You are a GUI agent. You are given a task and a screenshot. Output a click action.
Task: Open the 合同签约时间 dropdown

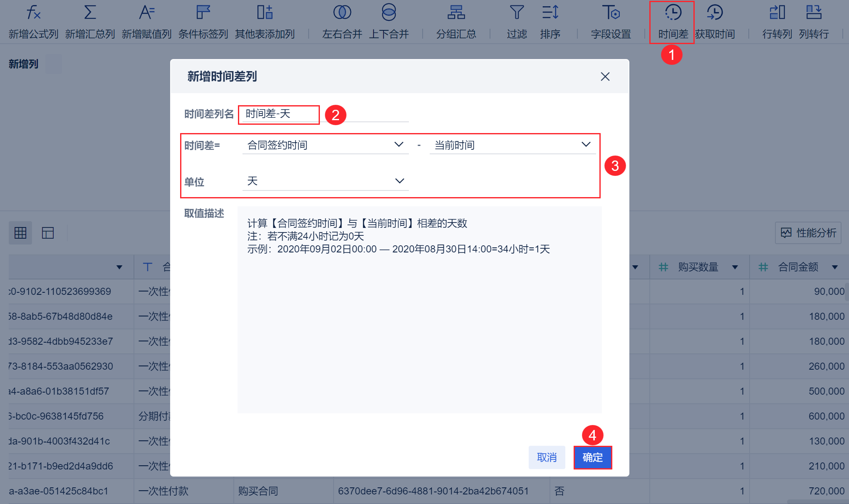[x=325, y=145]
